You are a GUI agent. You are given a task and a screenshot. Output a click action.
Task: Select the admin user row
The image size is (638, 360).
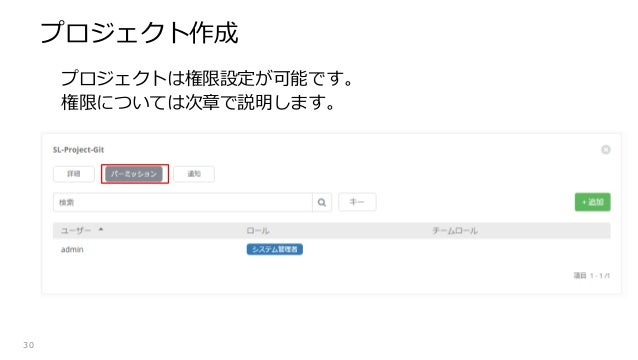pos(332,249)
